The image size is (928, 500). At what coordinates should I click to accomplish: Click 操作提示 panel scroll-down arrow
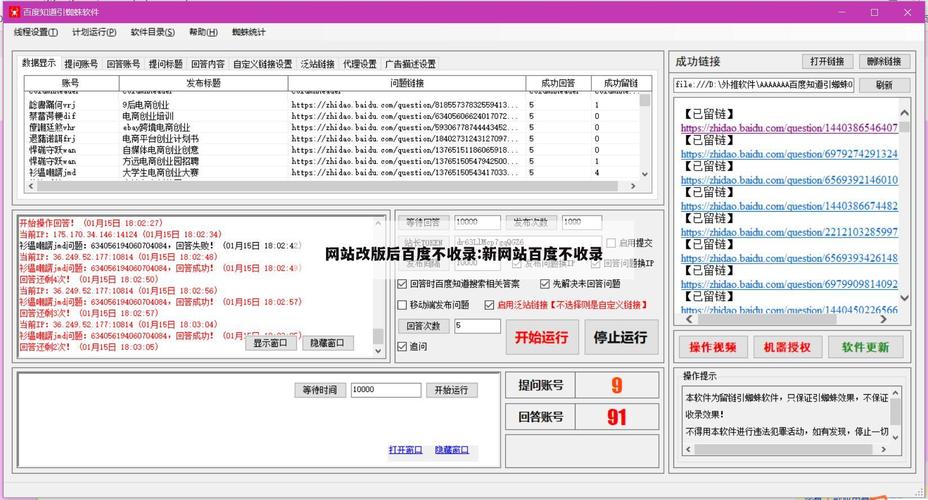pyautogui.click(x=895, y=437)
